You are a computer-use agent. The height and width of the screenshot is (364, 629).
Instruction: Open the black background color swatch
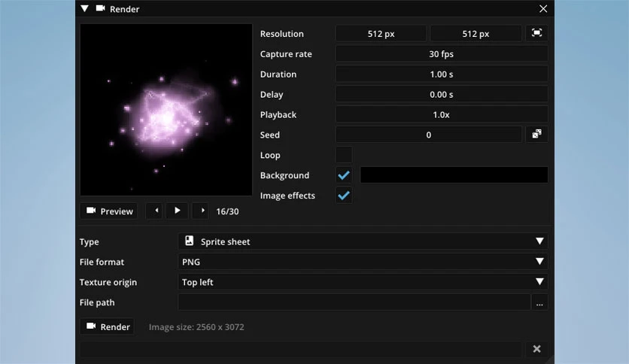point(454,175)
